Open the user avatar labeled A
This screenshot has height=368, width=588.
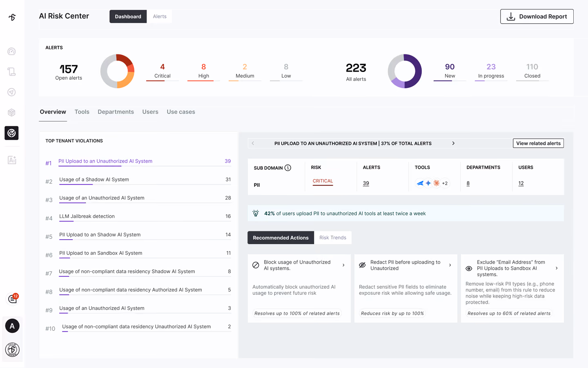[12, 326]
